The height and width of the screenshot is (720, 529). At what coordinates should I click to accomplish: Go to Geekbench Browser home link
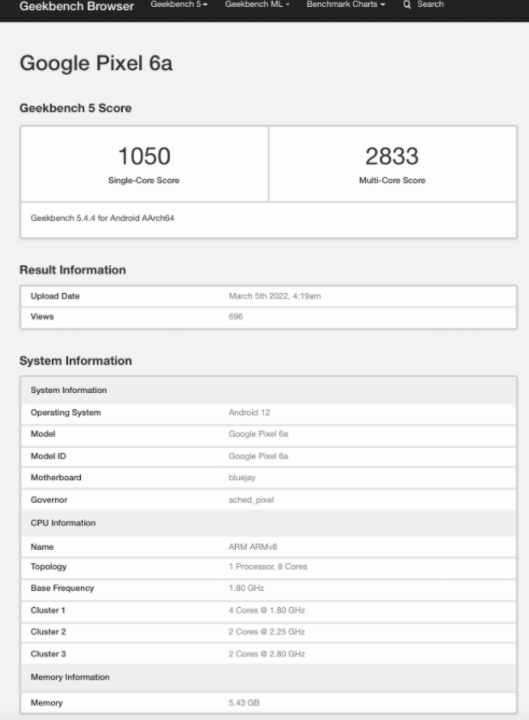[77, 6]
